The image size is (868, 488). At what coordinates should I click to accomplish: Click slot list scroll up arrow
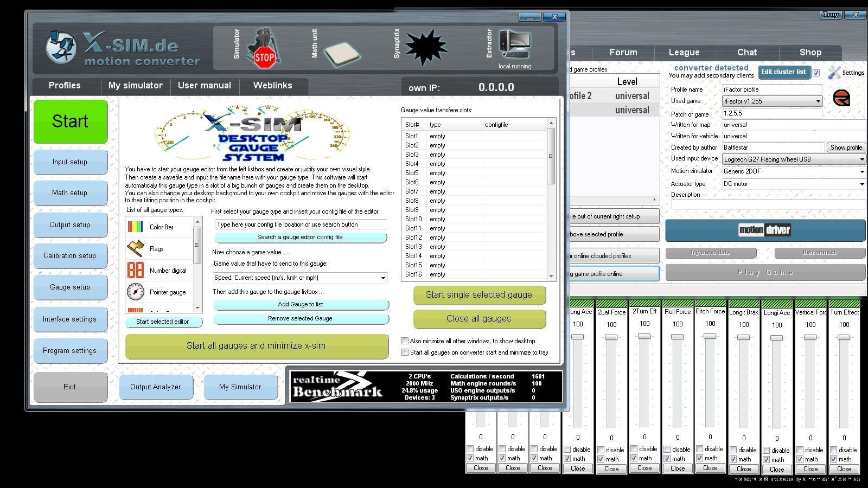point(551,124)
